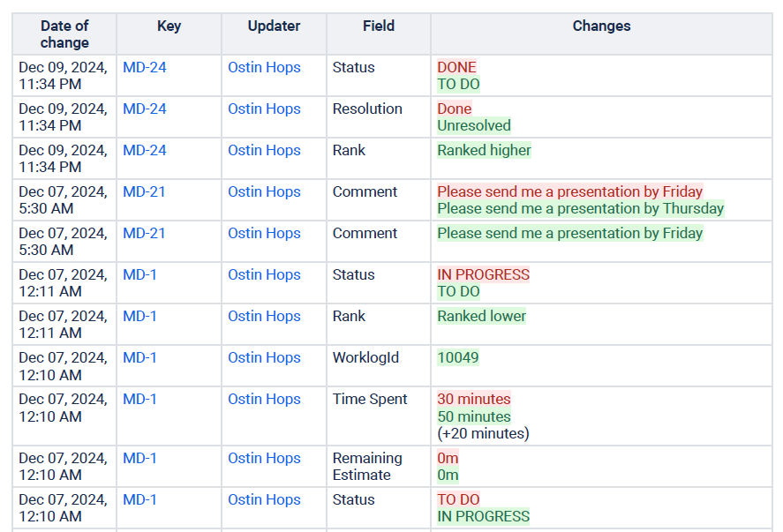Click the "Field" column header

pyautogui.click(x=379, y=26)
